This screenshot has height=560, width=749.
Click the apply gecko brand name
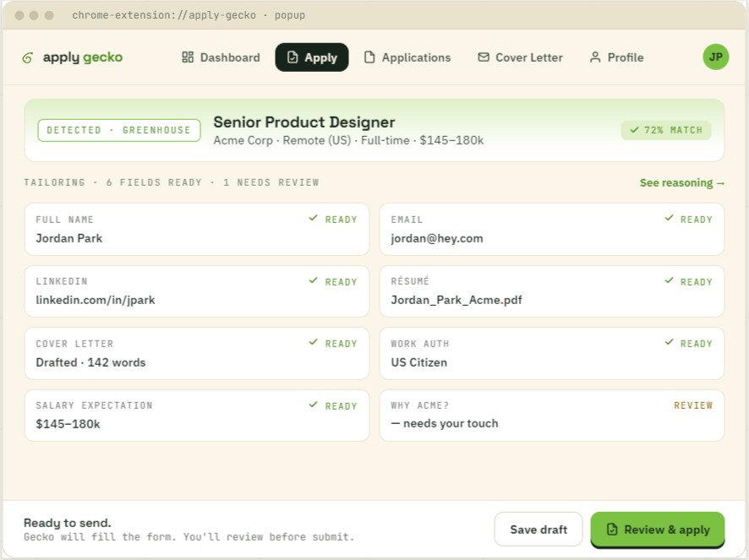83,57
